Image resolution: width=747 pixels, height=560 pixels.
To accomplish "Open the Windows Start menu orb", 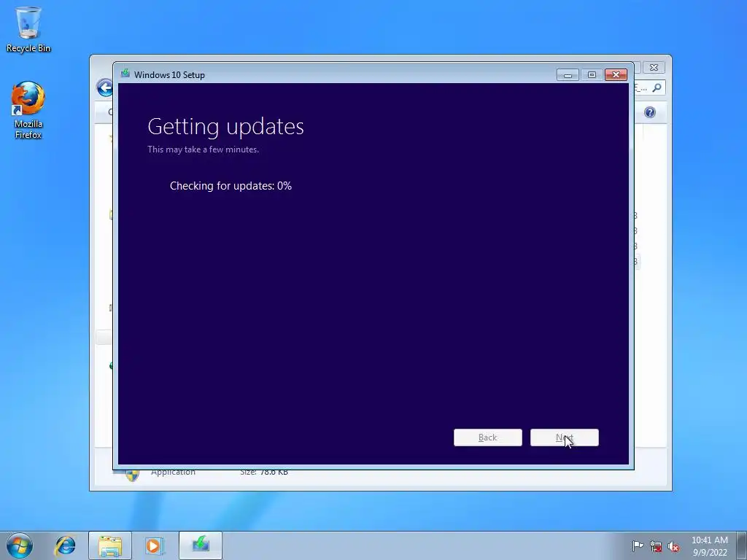I will pyautogui.click(x=19, y=545).
